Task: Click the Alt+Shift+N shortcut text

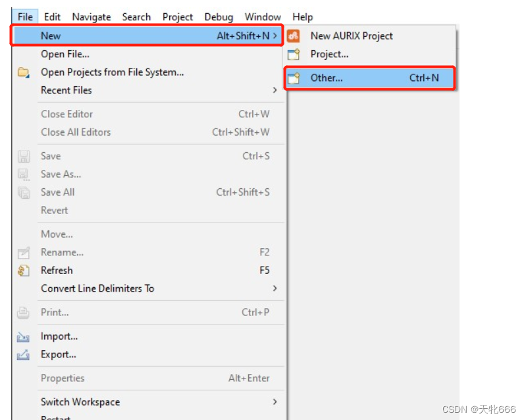Action: (x=243, y=36)
